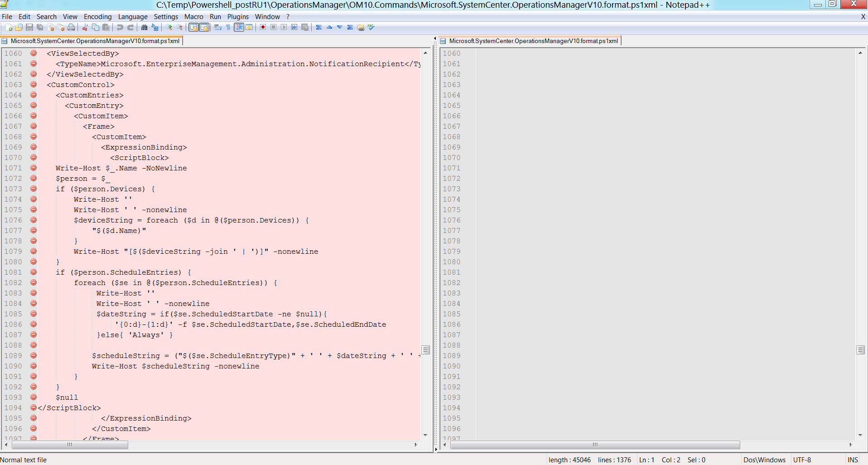Toggle synchronize vertical scrolling

click(193, 28)
